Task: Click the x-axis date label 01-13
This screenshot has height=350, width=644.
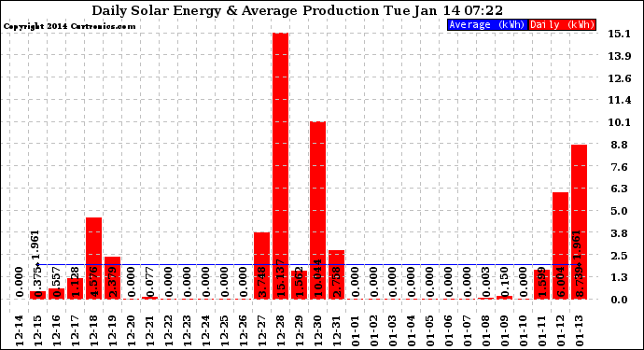Action: (x=579, y=331)
